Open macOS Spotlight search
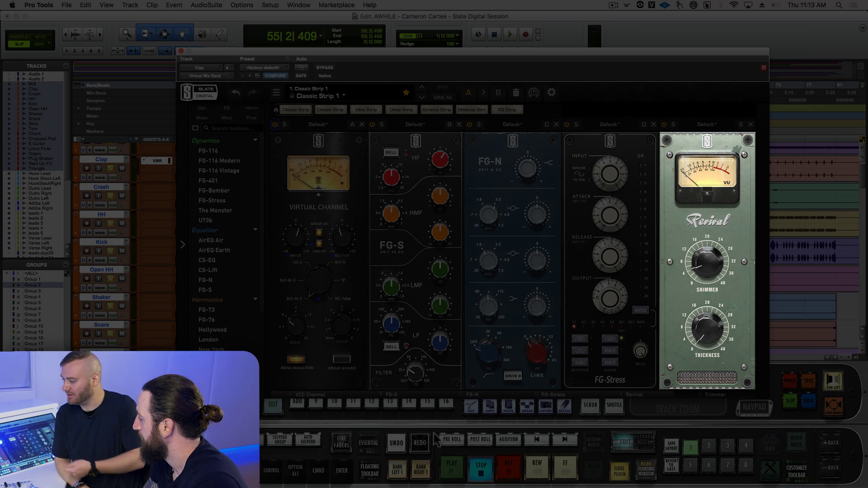 [x=839, y=5]
